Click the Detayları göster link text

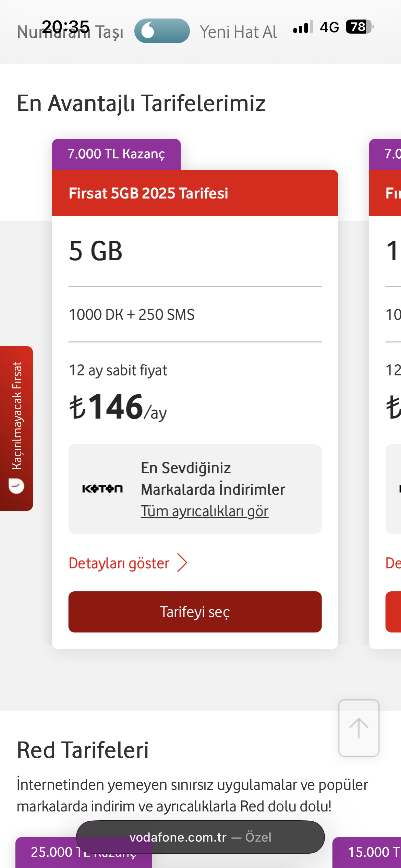119,563
